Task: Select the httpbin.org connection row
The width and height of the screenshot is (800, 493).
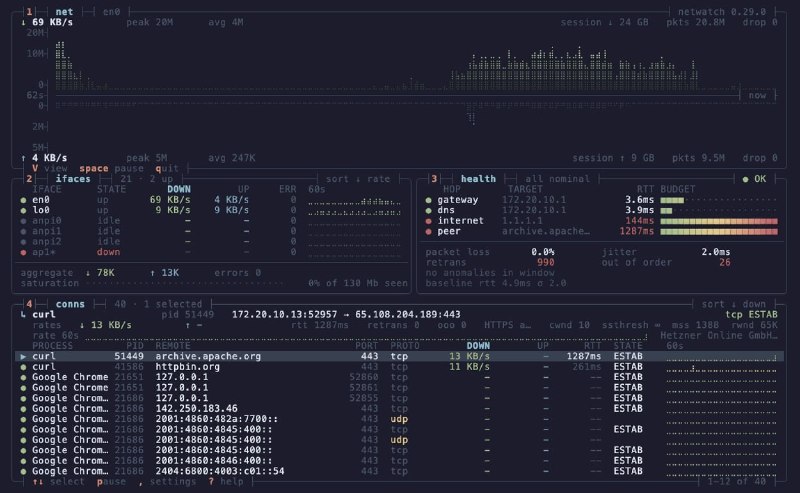Action: [399, 367]
